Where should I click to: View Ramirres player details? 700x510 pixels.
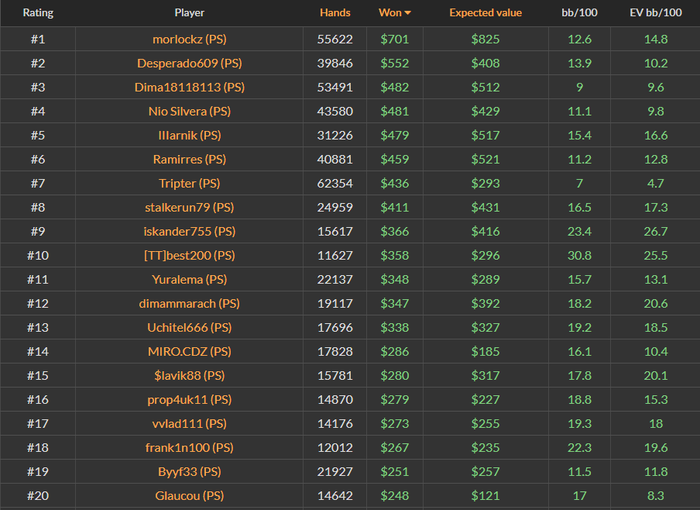pyautogui.click(x=189, y=159)
